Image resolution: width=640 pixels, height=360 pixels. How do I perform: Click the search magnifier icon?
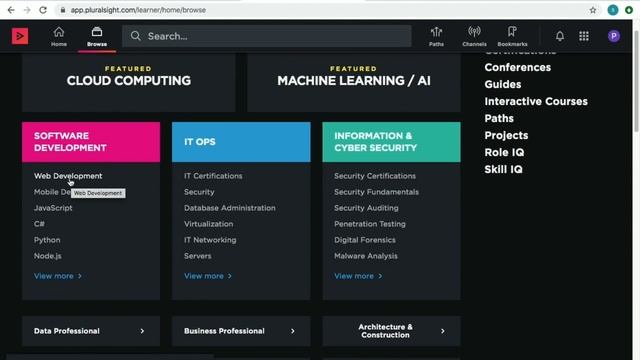(136, 36)
